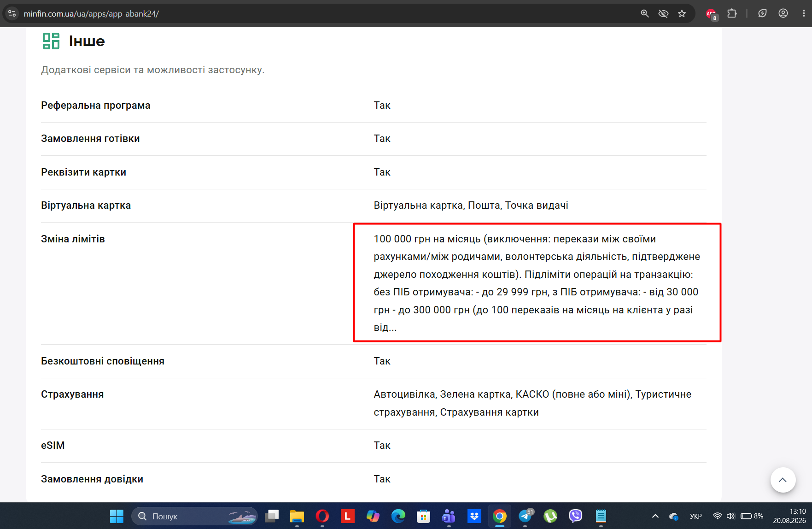Open the clock and date 13:10 panel
The width and height of the screenshot is (812, 529).
pyautogui.click(x=789, y=516)
